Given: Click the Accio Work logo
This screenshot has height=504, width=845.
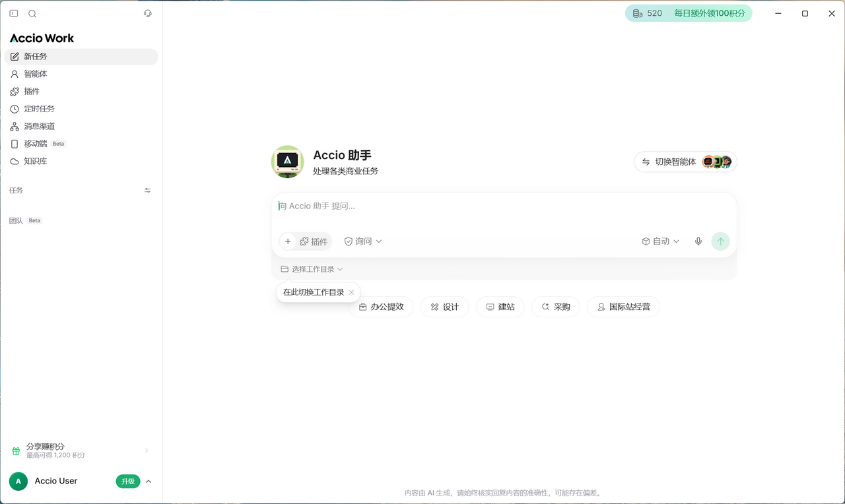Looking at the screenshot, I should 42,38.
